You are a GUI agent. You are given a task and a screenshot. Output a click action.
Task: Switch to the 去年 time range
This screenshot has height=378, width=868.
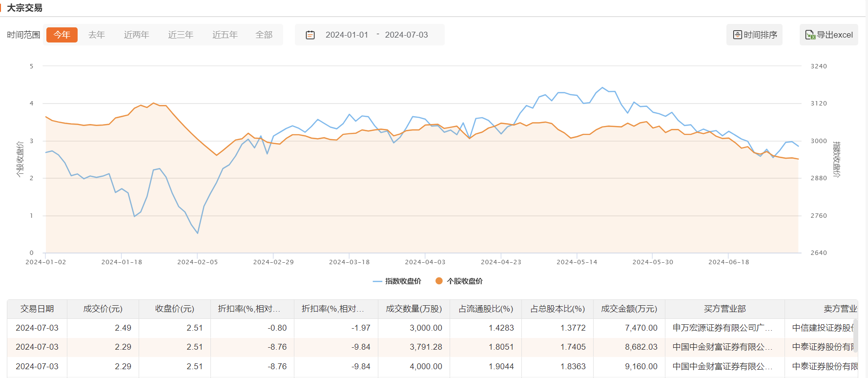pyautogui.click(x=97, y=35)
